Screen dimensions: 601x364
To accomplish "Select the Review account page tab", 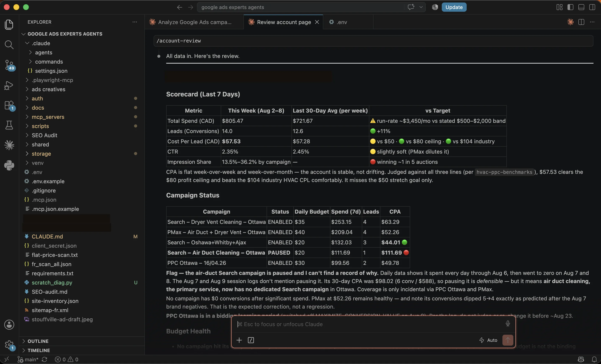I will (284, 22).
